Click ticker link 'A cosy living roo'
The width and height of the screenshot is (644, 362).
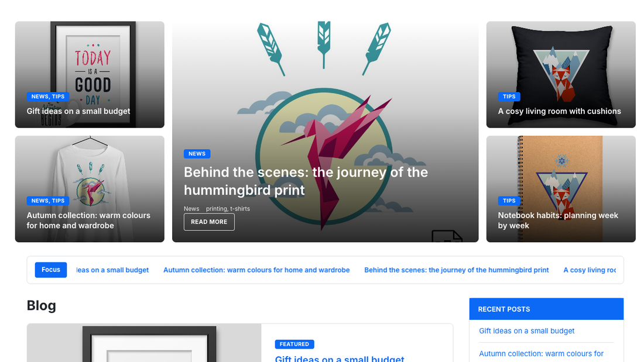(590, 270)
